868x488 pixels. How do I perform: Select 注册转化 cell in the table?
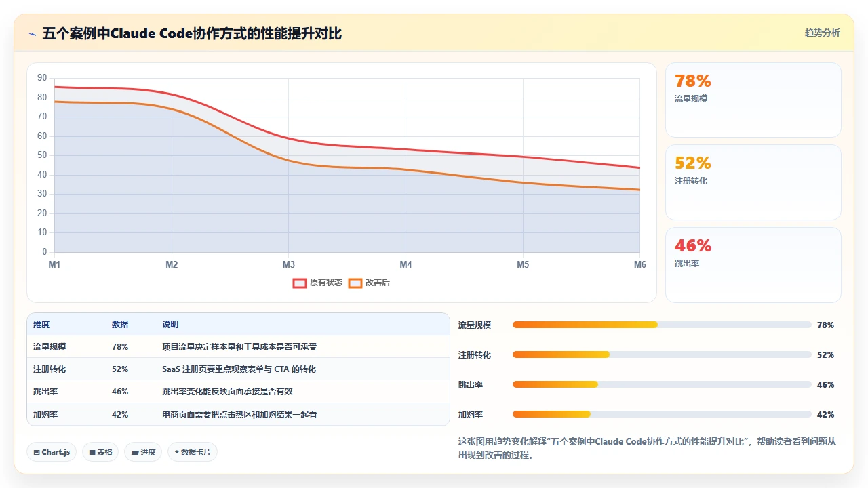pos(50,369)
